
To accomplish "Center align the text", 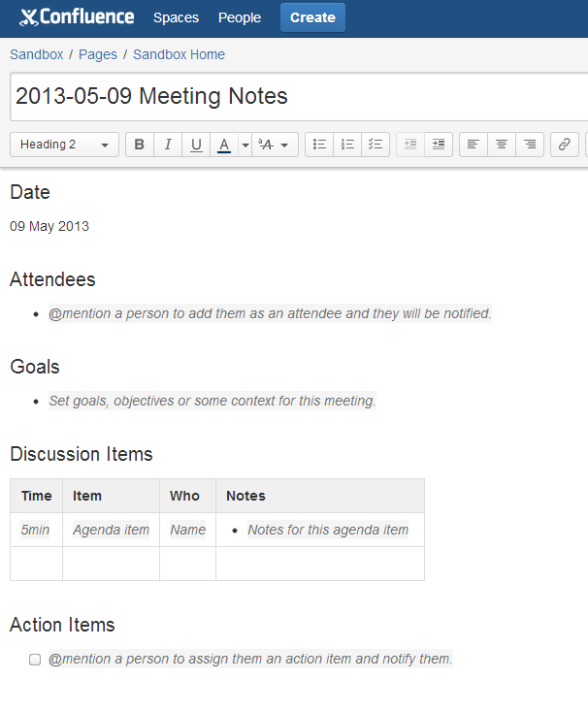I will (x=502, y=145).
